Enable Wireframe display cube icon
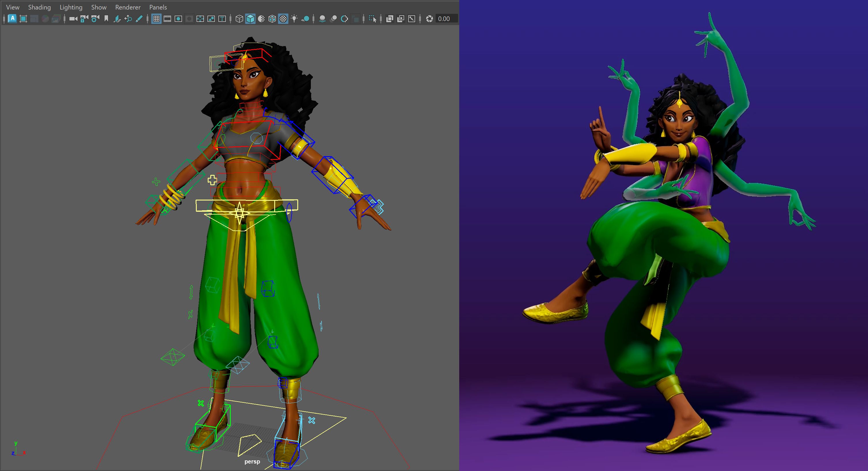868x471 pixels. pyautogui.click(x=239, y=19)
